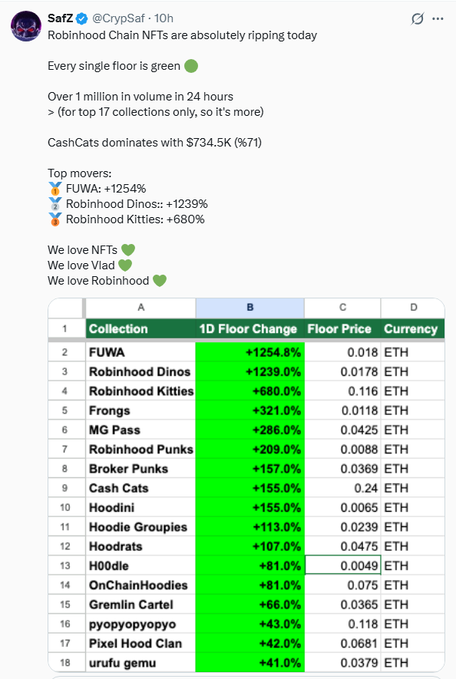Screen dimensions: 456x679
Task: Click the +157.0% floor change cell
Action: point(250,469)
